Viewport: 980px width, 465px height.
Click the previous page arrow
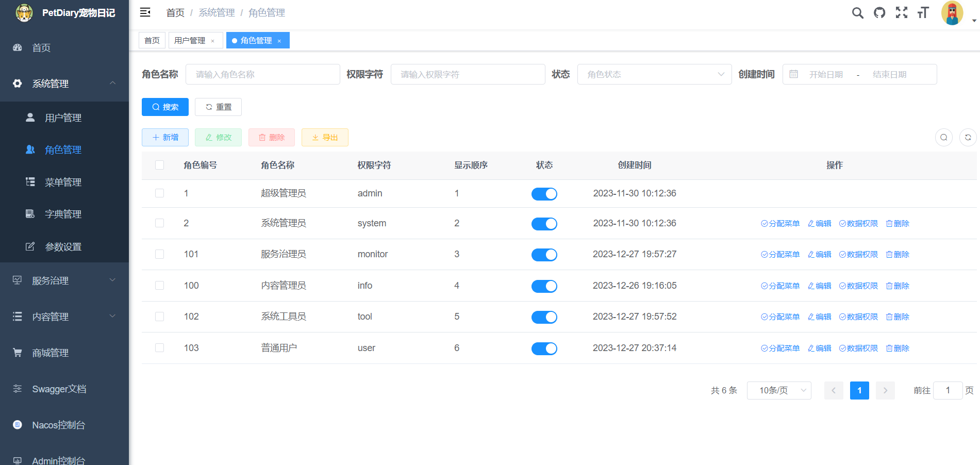coord(834,390)
